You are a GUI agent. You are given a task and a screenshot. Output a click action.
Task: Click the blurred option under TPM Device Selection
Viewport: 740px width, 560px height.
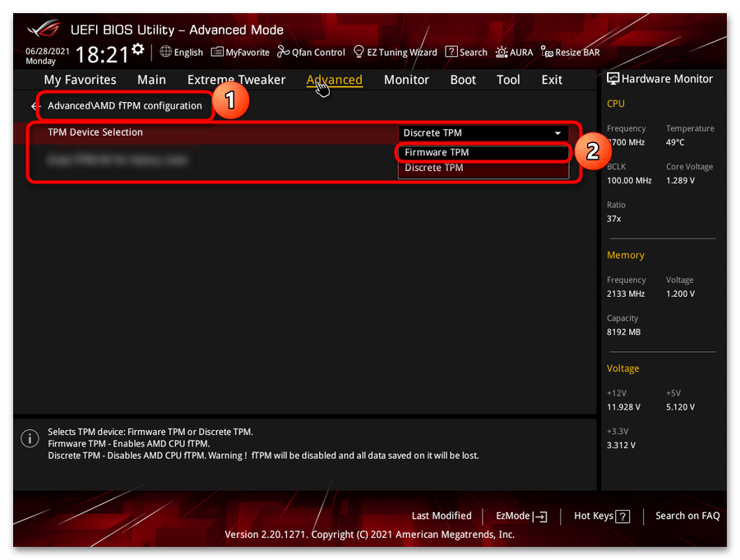117,160
